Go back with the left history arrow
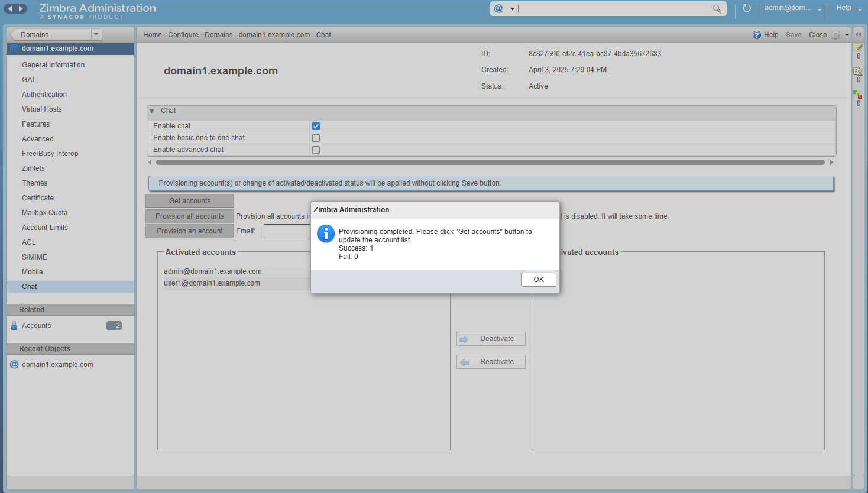Image resolution: width=868 pixels, height=493 pixels. tap(10, 8)
